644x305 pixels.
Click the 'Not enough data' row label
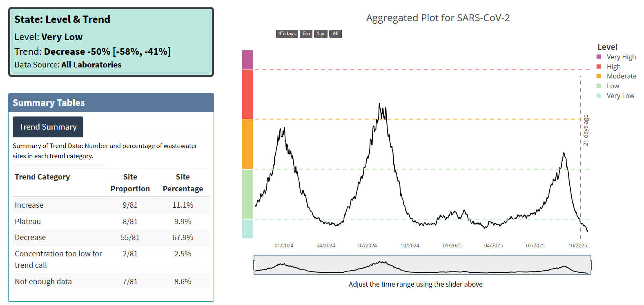43,282
